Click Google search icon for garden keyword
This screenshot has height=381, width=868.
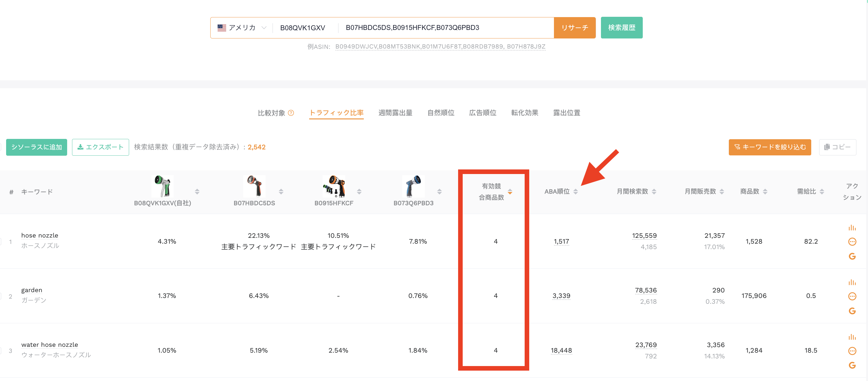click(852, 311)
